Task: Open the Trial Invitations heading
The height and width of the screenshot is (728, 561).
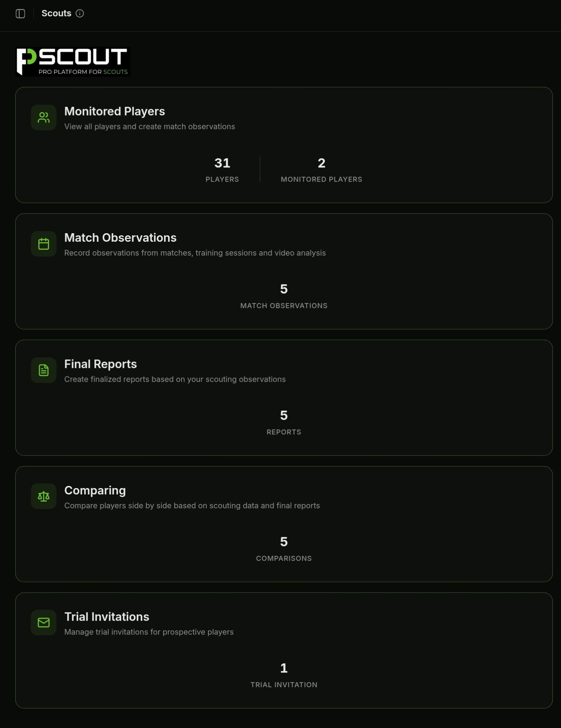Action: pyautogui.click(x=107, y=617)
